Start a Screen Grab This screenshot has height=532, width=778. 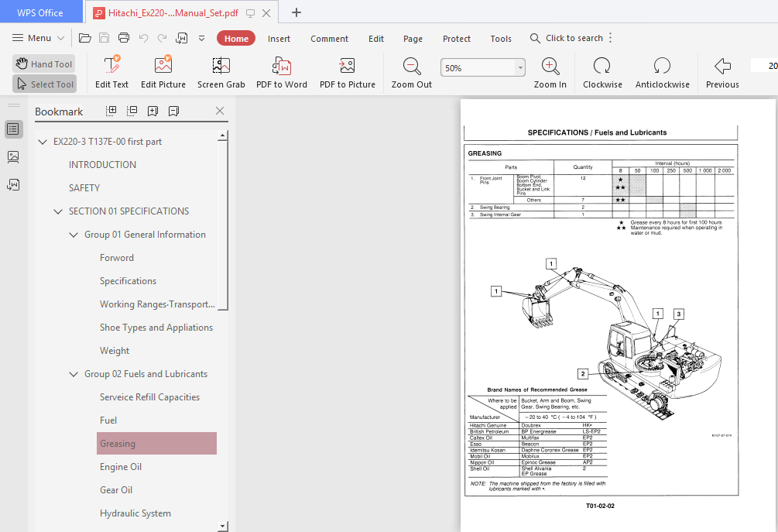pyautogui.click(x=221, y=73)
